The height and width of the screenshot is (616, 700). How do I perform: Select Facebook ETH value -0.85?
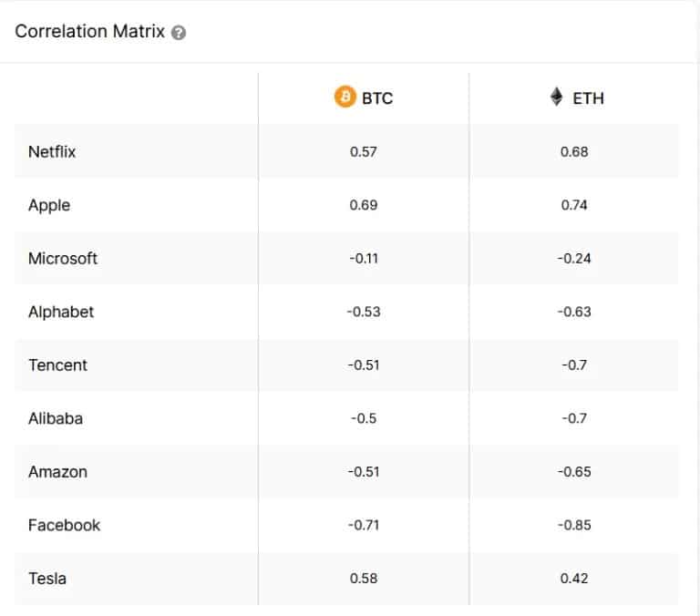574,525
